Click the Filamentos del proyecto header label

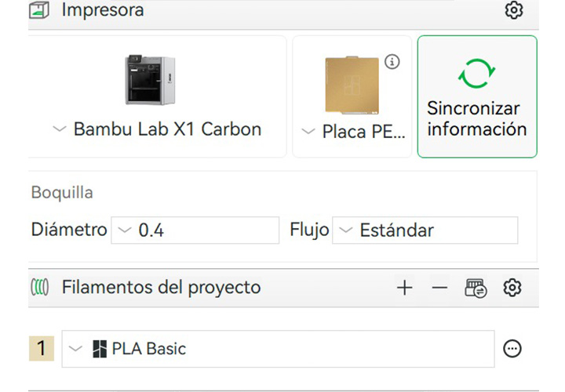point(161,288)
